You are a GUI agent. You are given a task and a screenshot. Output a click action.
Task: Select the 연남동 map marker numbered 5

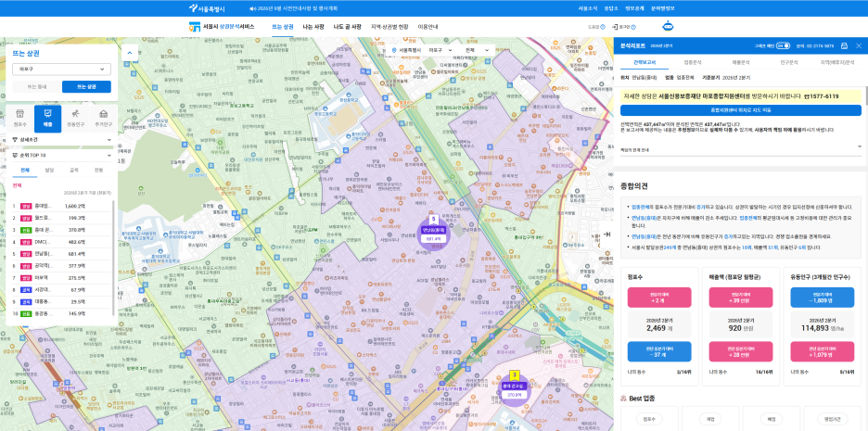(x=434, y=233)
